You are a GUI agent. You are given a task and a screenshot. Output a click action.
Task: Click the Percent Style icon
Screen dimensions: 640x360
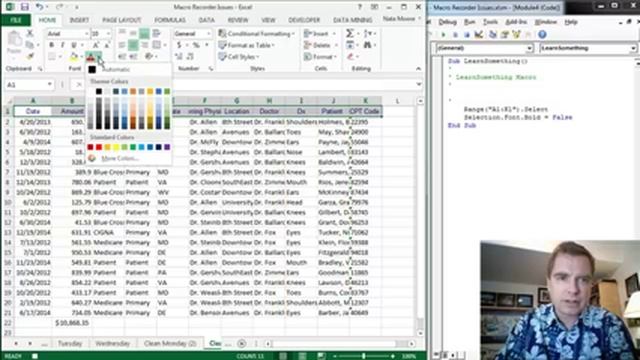click(x=196, y=45)
